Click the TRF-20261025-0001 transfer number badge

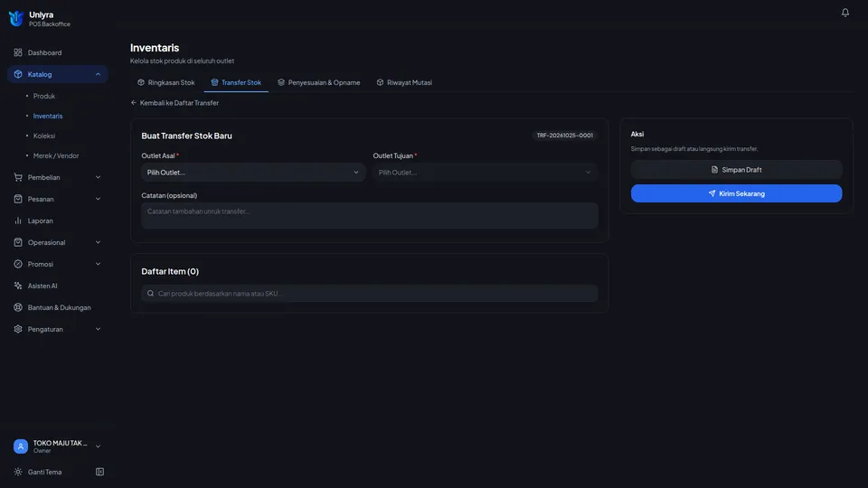[564, 135]
